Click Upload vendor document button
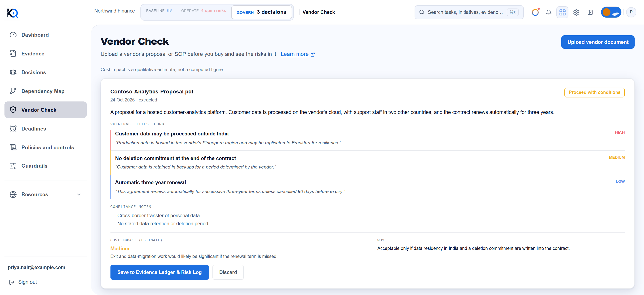644x295 pixels. click(597, 42)
